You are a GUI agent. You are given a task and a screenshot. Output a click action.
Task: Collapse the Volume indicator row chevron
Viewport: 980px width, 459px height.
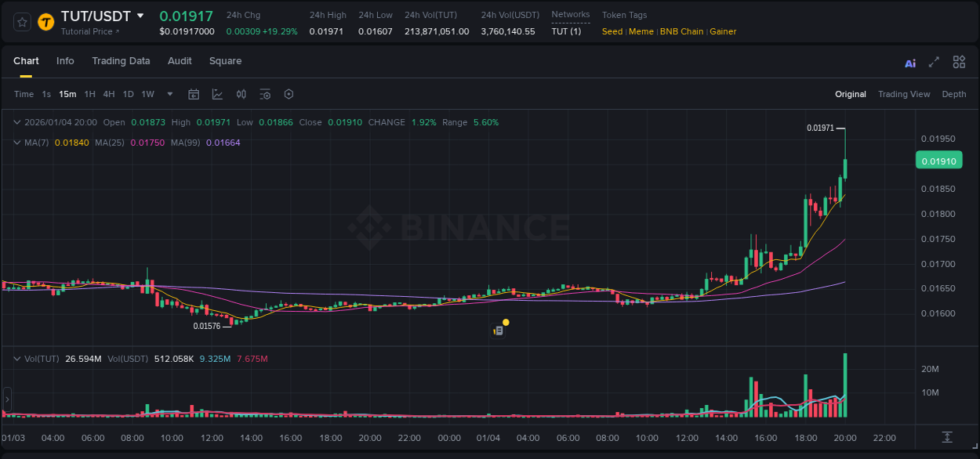point(16,358)
